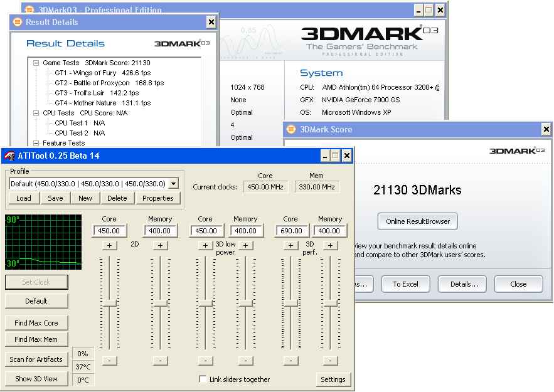Click the 21130 3DMarks score text

click(417, 190)
